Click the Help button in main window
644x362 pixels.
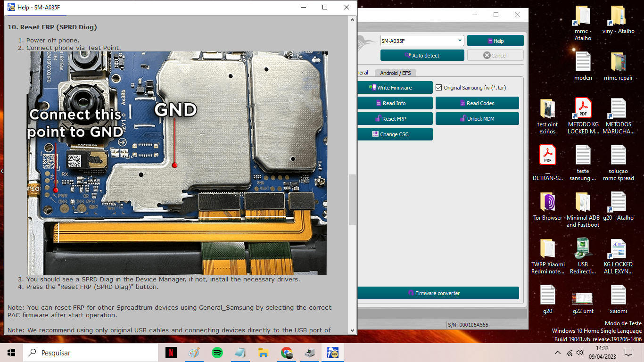click(x=495, y=41)
